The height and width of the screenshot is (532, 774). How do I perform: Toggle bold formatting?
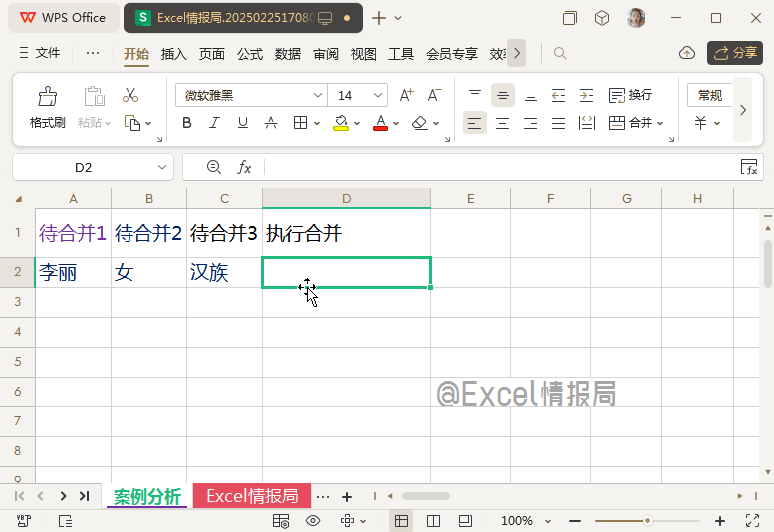click(186, 123)
